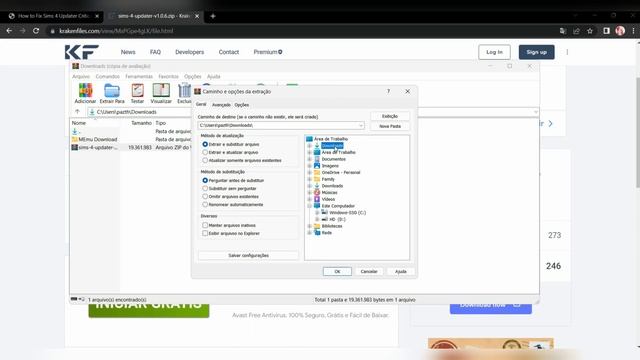640x360 pixels.
Task: Open the Ferramentas menu
Action: tap(139, 76)
